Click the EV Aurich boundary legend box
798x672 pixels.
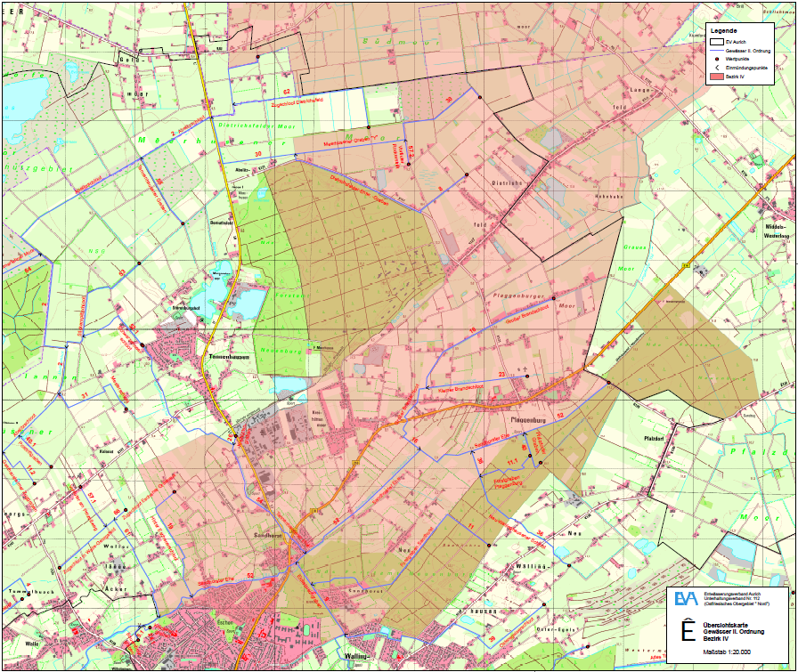[717, 42]
